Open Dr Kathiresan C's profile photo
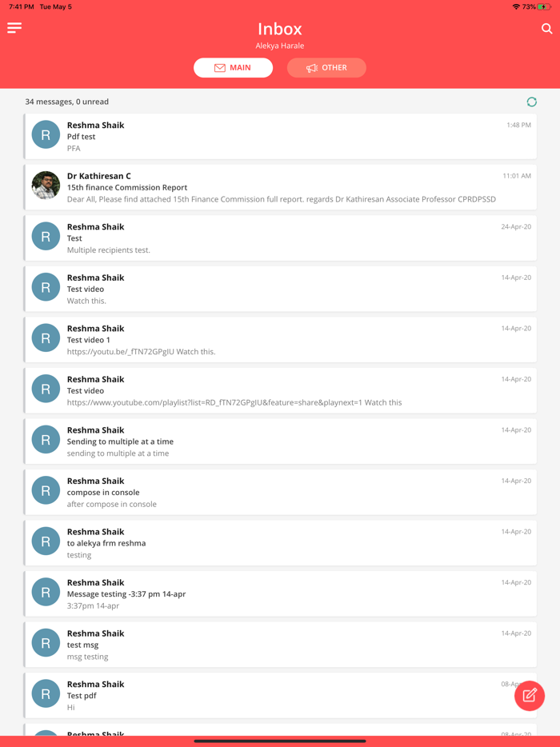Image resolution: width=560 pixels, height=747 pixels. [x=46, y=186]
